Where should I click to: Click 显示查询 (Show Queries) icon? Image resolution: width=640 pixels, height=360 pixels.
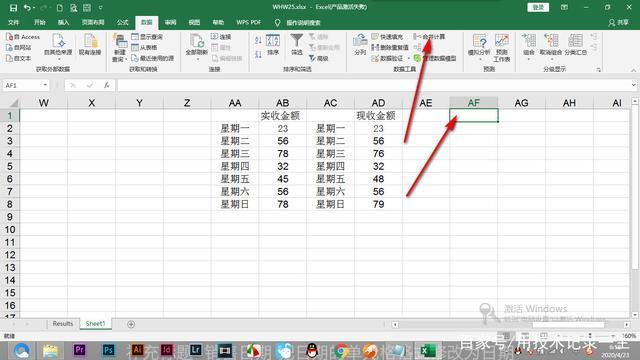tap(147, 37)
